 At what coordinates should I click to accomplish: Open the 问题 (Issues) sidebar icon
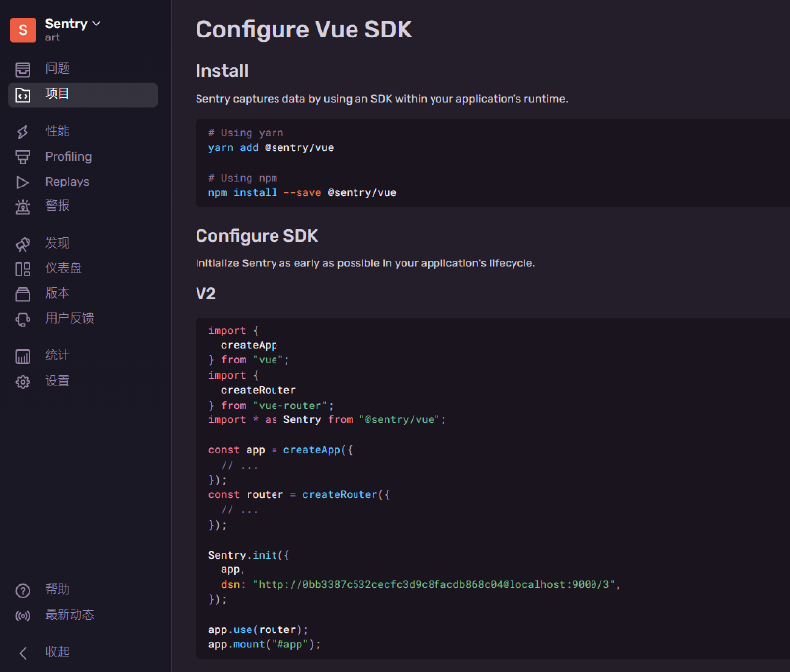23,69
